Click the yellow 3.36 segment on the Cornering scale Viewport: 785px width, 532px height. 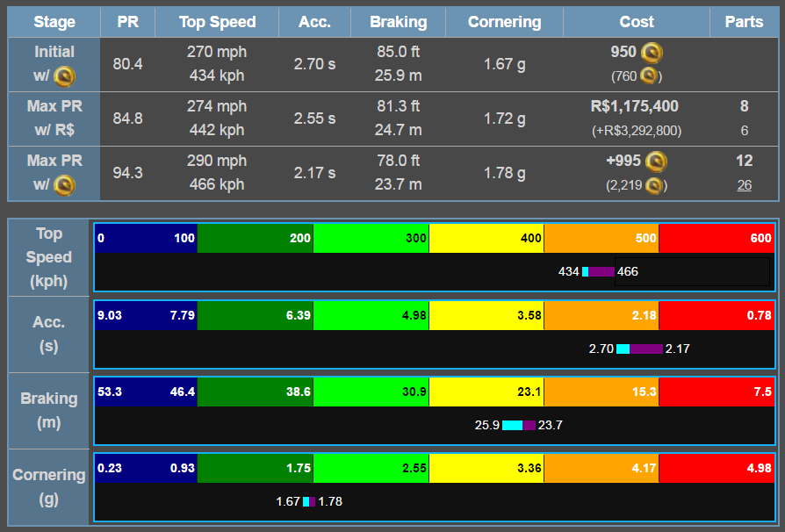(x=486, y=468)
